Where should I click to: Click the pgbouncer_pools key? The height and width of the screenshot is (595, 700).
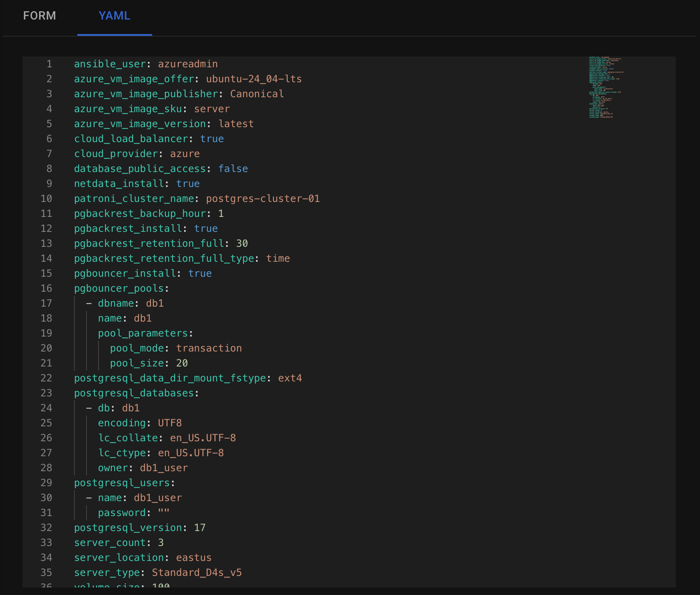(x=119, y=288)
